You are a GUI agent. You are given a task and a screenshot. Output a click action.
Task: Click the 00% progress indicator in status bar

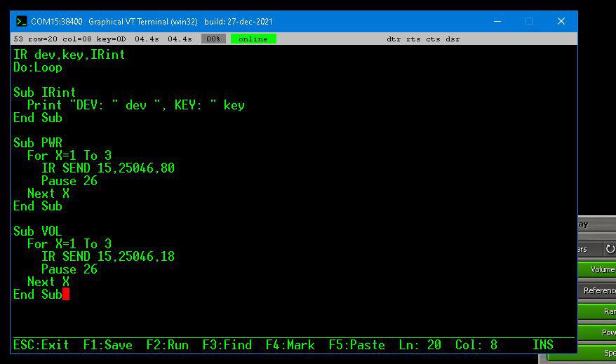(x=213, y=39)
